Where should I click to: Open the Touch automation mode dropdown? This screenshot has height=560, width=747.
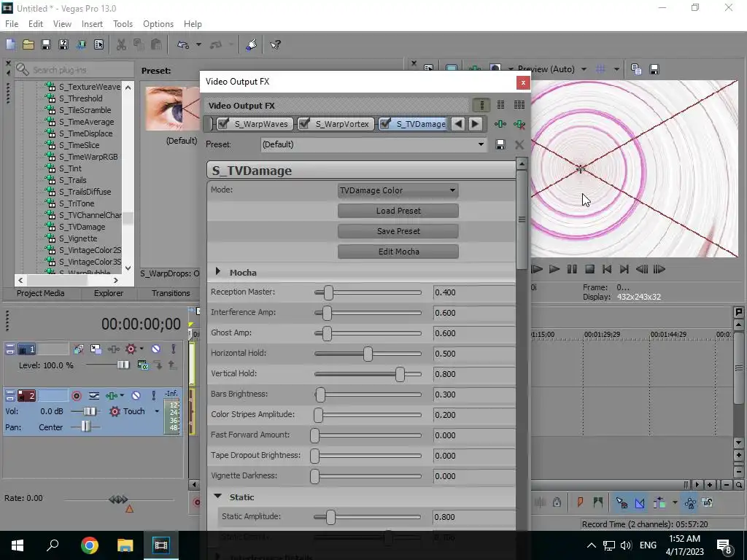[157, 411]
